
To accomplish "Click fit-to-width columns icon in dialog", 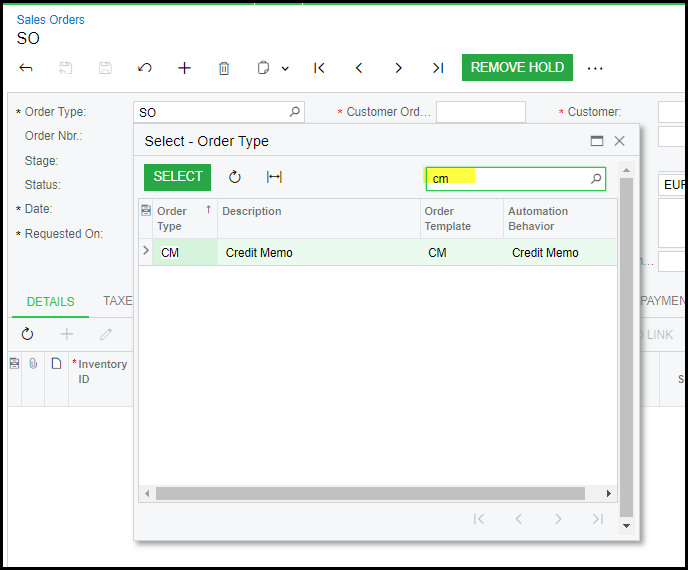I will 274,177.
